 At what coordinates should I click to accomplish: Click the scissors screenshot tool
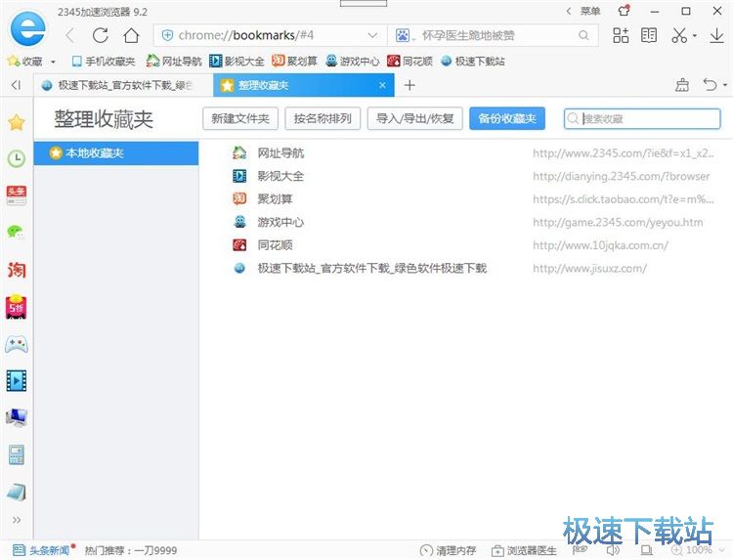tap(679, 35)
